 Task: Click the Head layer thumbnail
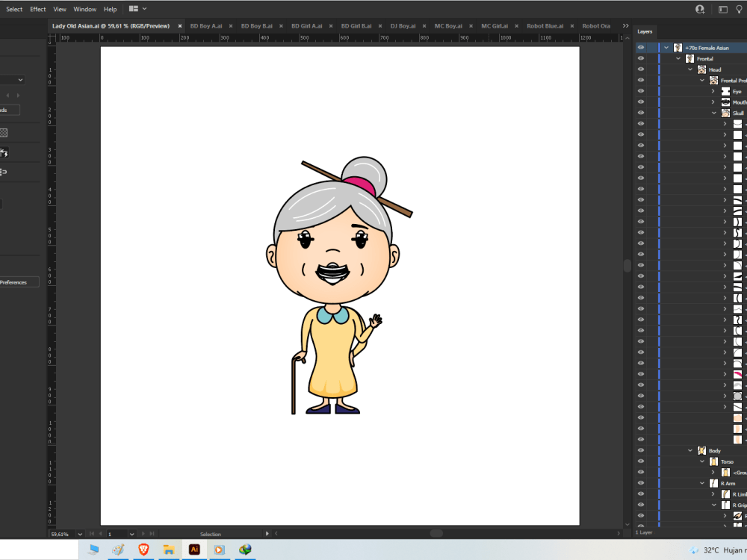coord(701,69)
